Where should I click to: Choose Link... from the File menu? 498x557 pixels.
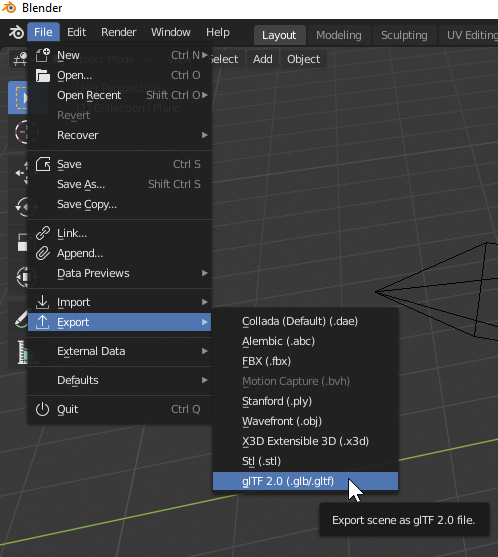120,233
